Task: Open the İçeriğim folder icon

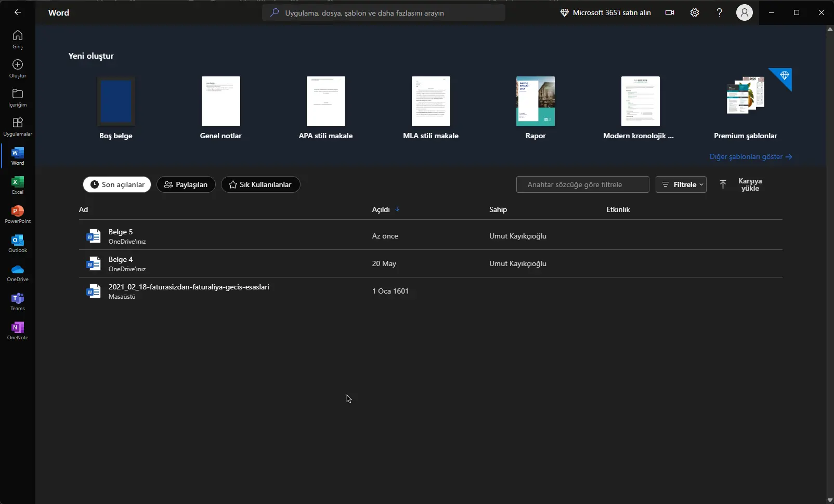Action: click(x=18, y=97)
